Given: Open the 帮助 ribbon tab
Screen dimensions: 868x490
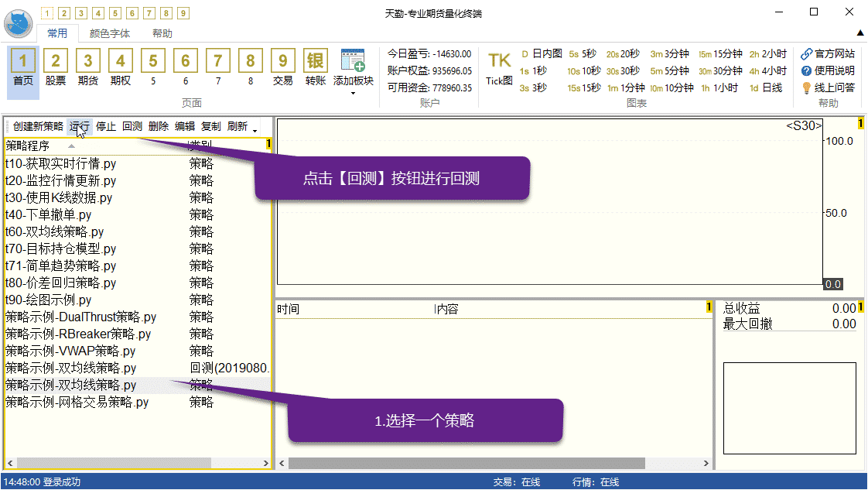Looking at the screenshot, I should (162, 33).
